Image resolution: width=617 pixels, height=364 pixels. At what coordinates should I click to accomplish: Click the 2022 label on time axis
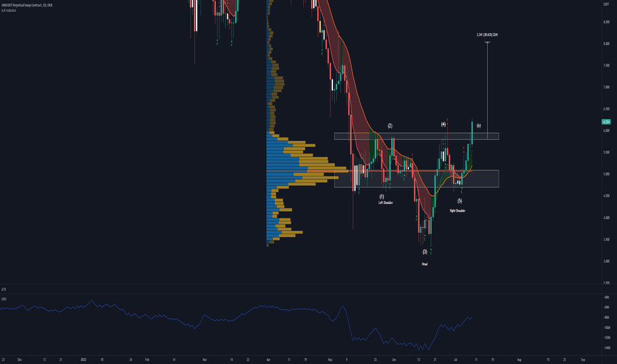click(x=83, y=359)
